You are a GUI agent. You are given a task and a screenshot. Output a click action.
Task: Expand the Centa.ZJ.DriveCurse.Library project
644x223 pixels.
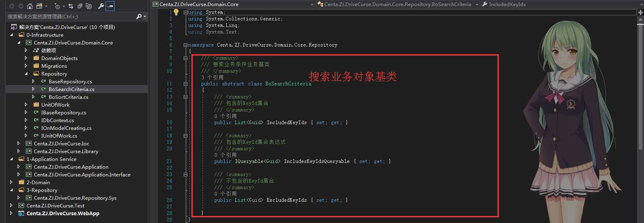pos(19,151)
